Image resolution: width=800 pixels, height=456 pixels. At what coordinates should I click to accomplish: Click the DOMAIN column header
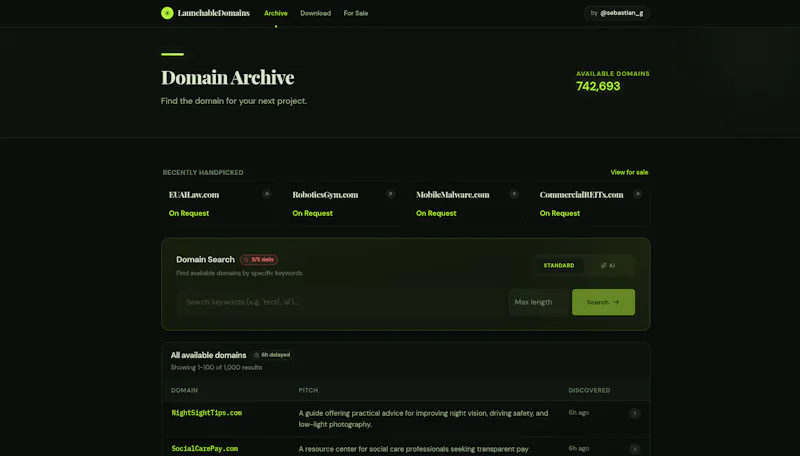(x=184, y=390)
